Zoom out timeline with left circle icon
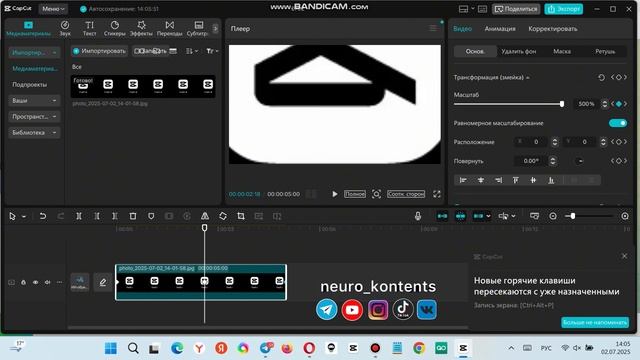 tap(553, 216)
